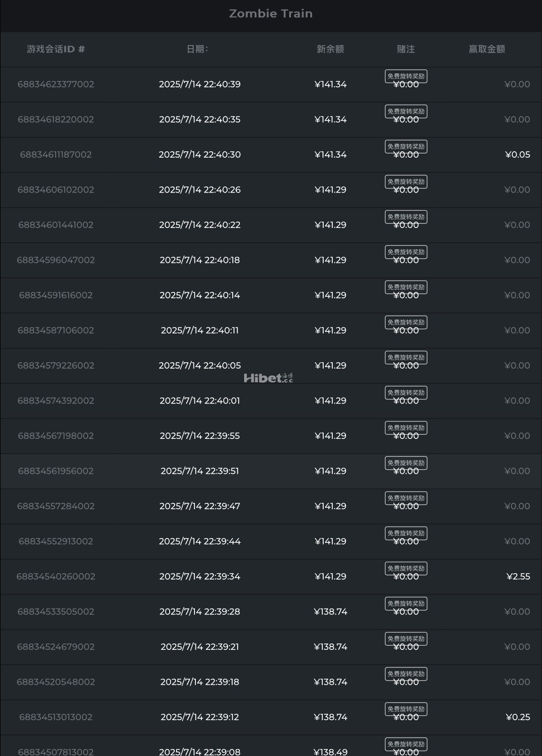Click free spin reward tag at 22:40:01
This screenshot has width=542, height=756.
click(x=406, y=392)
